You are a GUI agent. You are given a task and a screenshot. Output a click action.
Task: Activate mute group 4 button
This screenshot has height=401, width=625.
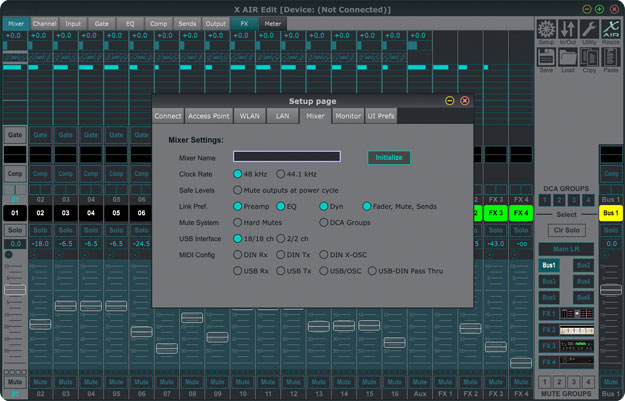588,382
